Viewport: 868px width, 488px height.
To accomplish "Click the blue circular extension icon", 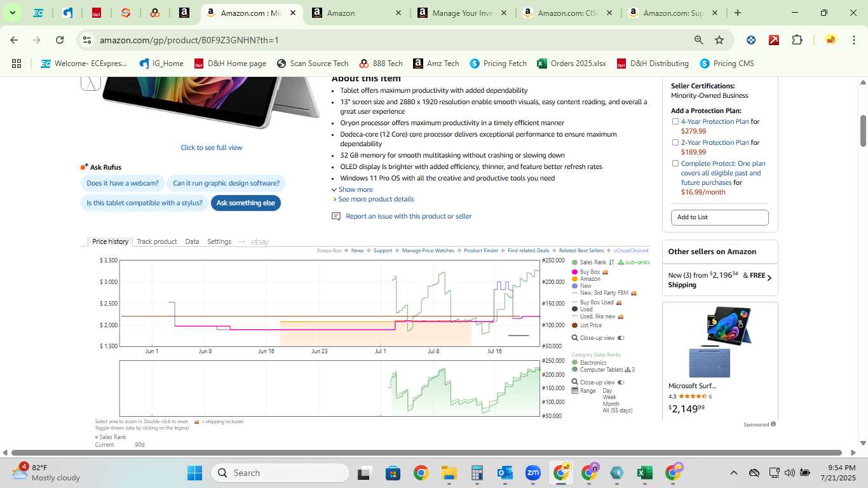I will [751, 40].
